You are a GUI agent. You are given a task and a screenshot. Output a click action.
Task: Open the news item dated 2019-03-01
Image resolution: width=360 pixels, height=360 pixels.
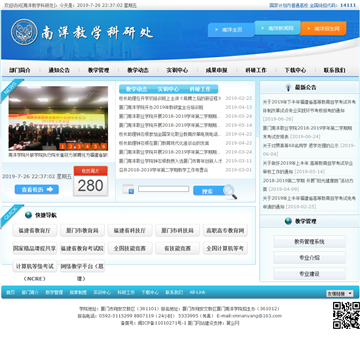coord(164,170)
